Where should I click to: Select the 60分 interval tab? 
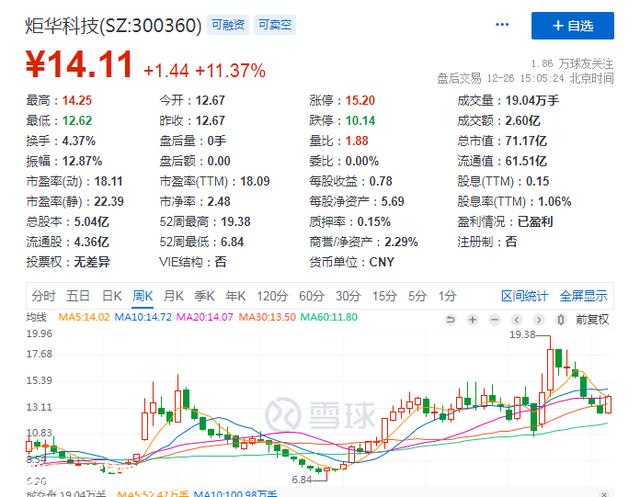[311, 296]
